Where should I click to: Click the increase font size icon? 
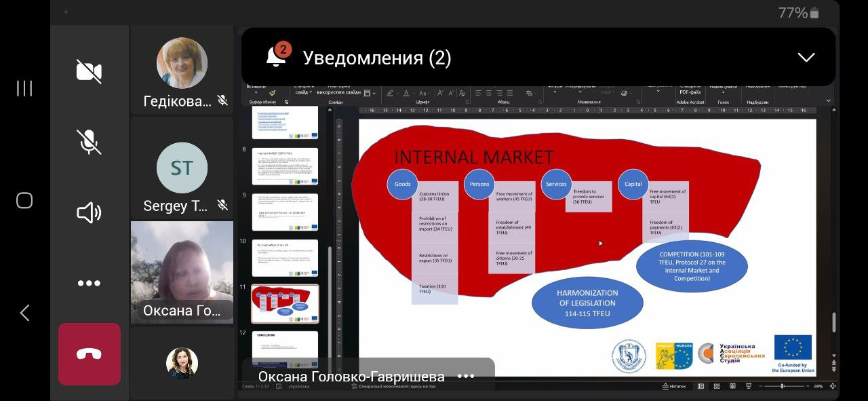(439, 94)
